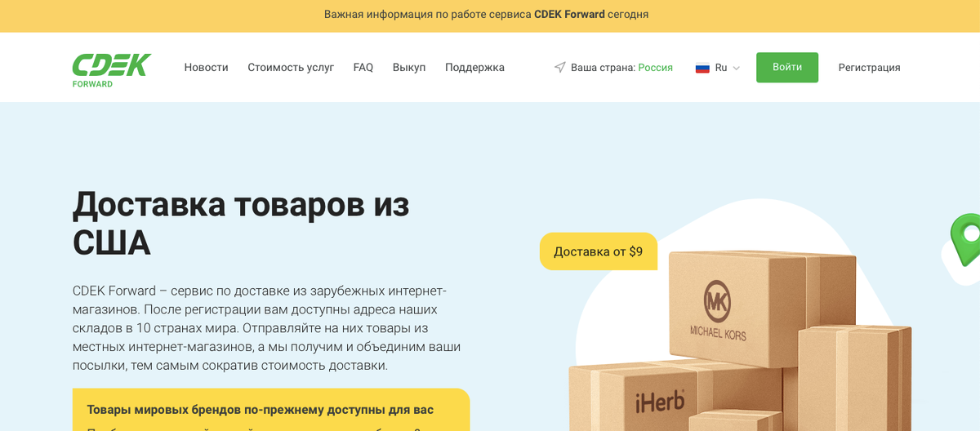Open the Выкуп section
The image size is (980, 431).
coord(409,68)
